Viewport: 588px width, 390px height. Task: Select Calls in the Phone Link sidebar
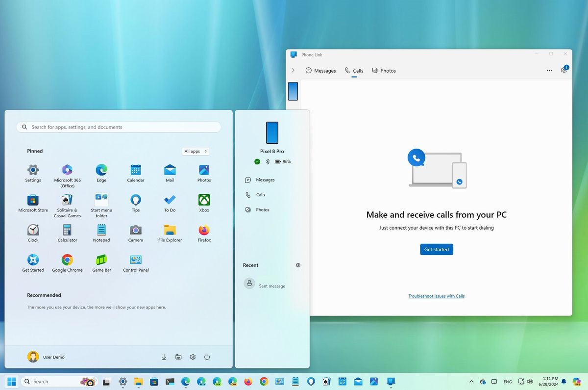coord(259,194)
